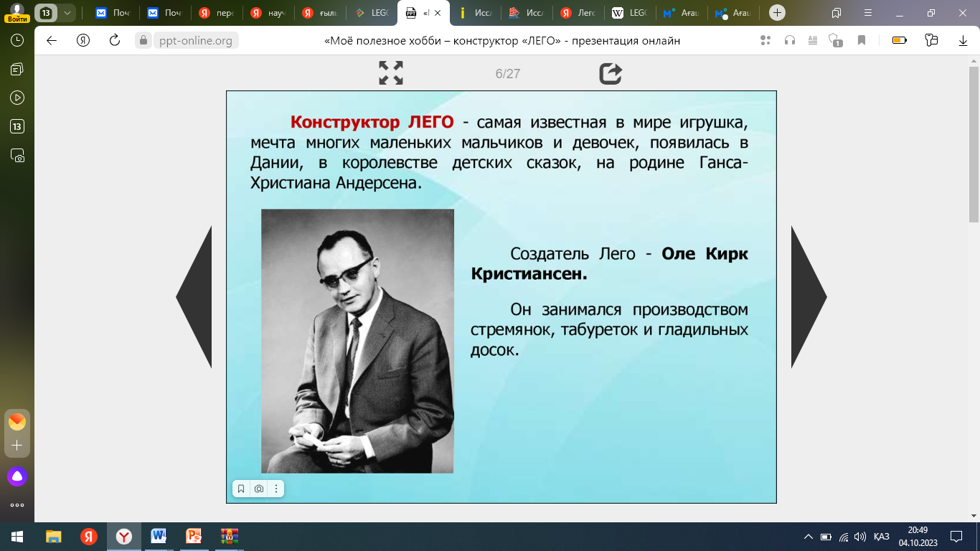
Task: Switch to the first Ағаш tab
Action: click(x=681, y=13)
